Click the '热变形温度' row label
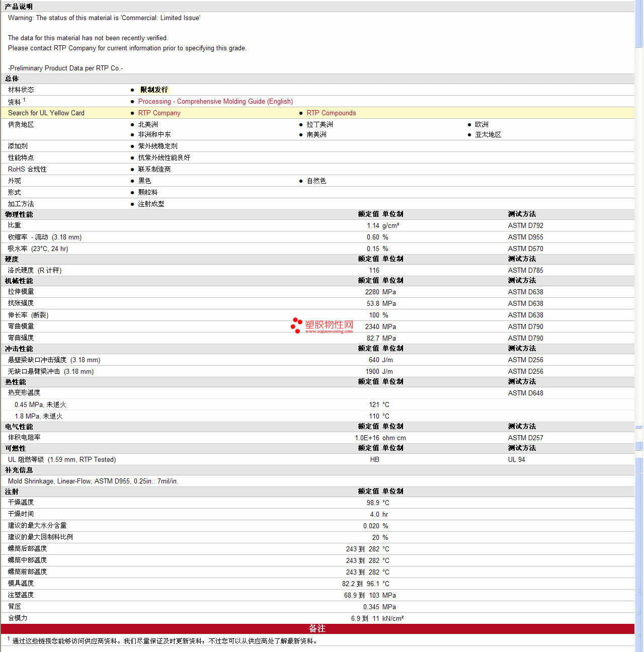 click(24, 393)
